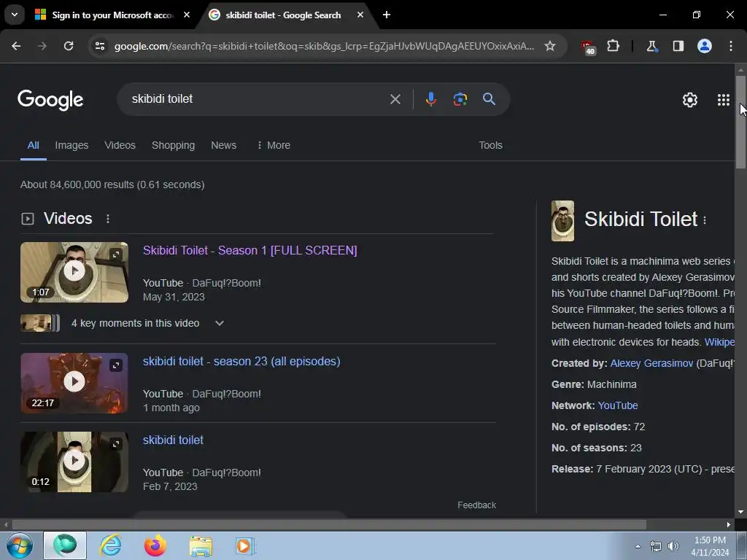Open the Feb 7, 2023 skibidi toilet video link

[x=173, y=440]
